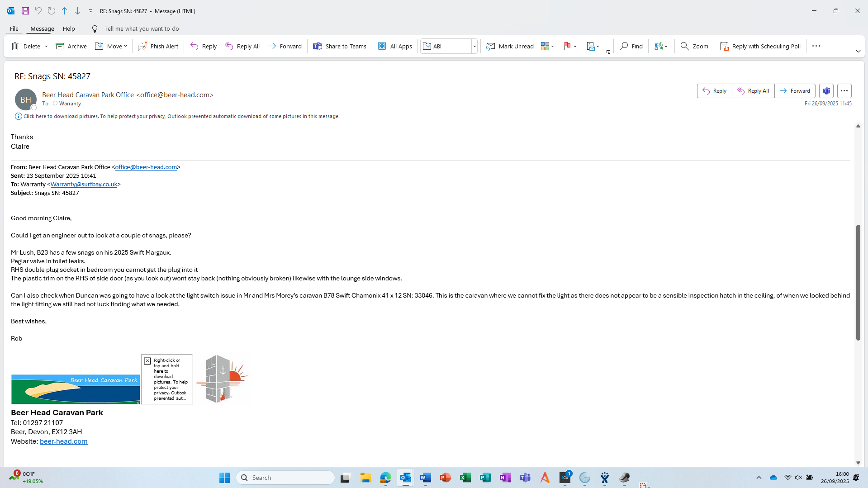Click the message scrollbar down arrow
The image size is (868, 488).
click(858, 463)
